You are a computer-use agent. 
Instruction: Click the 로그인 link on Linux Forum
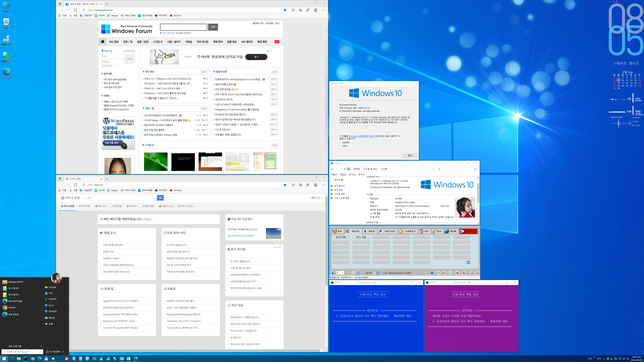tap(316, 198)
